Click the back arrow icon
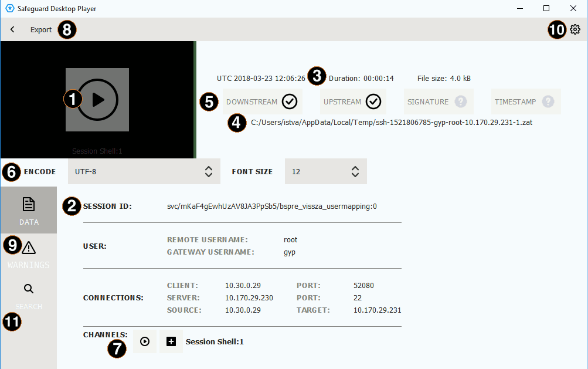The width and height of the screenshot is (588, 369). click(x=12, y=29)
